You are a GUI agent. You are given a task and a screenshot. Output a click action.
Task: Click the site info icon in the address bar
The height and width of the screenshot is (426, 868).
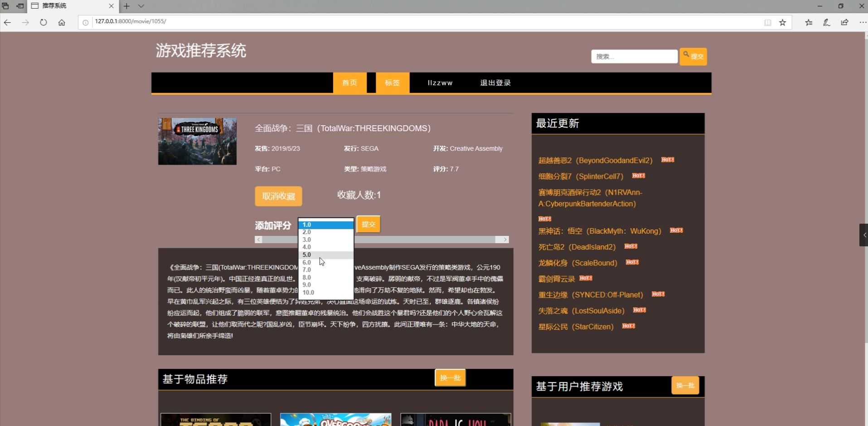(x=85, y=22)
